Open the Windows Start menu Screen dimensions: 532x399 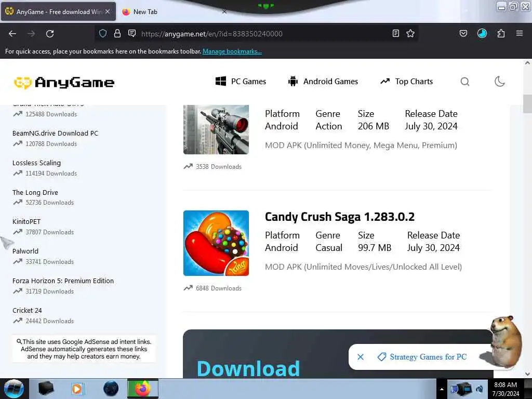pyautogui.click(x=14, y=389)
